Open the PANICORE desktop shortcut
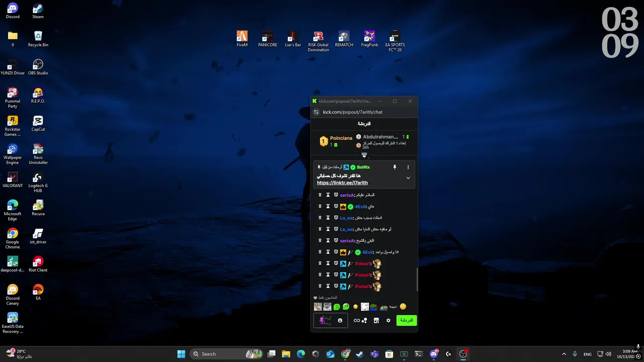 [x=268, y=39]
